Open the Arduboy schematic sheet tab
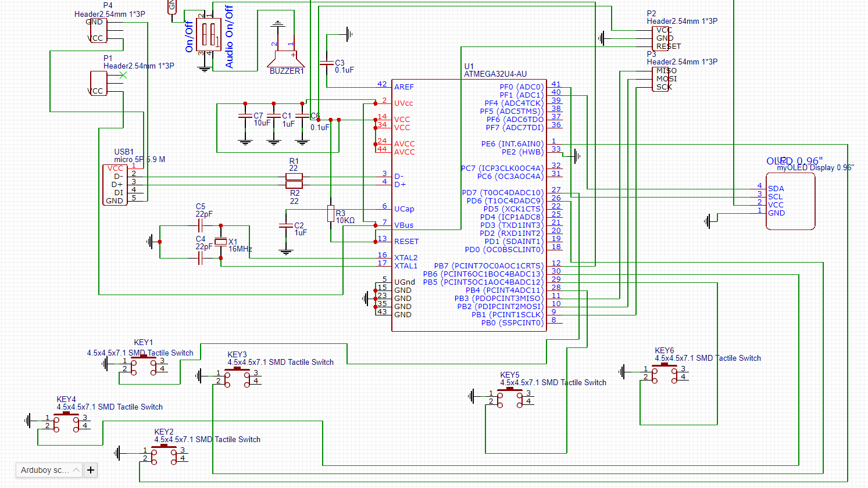The image size is (868, 488). 44,470
